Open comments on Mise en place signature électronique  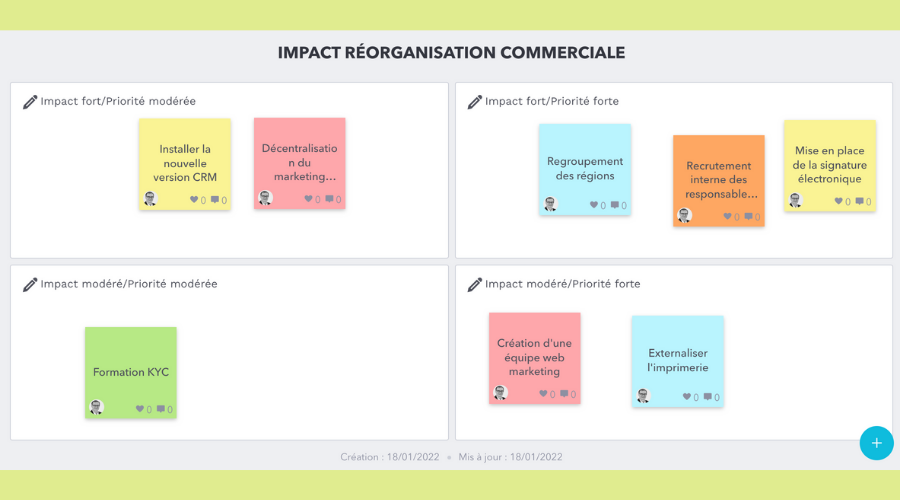coord(860,201)
